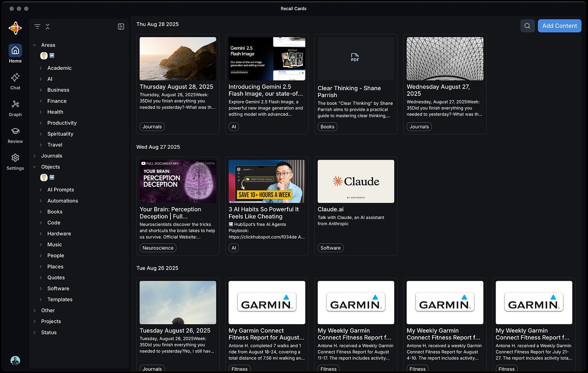Select the Productivity area
This screenshot has height=373, width=588.
click(x=62, y=123)
